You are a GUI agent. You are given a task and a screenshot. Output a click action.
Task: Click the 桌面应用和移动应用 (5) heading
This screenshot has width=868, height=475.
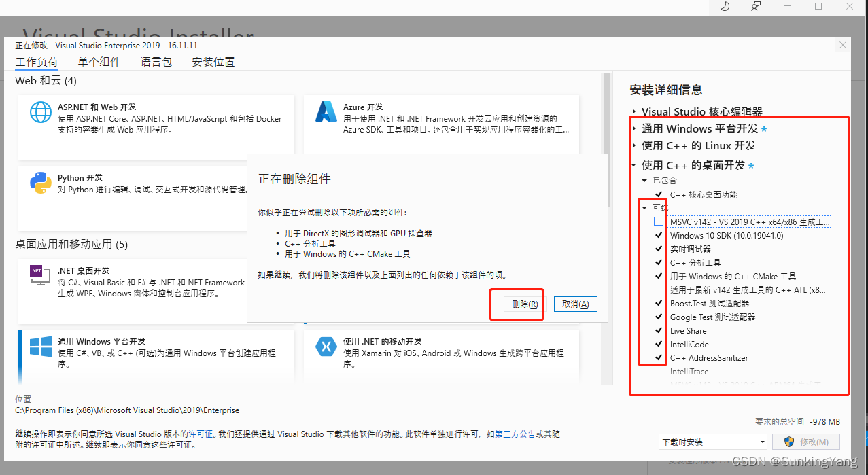click(71, 244)
